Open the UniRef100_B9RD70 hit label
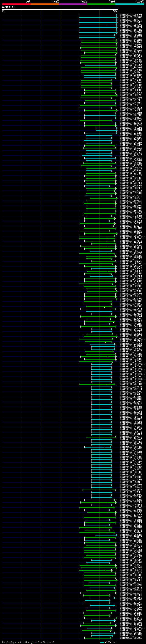Viewport: 146px width, 644px height. click(131, 20)
